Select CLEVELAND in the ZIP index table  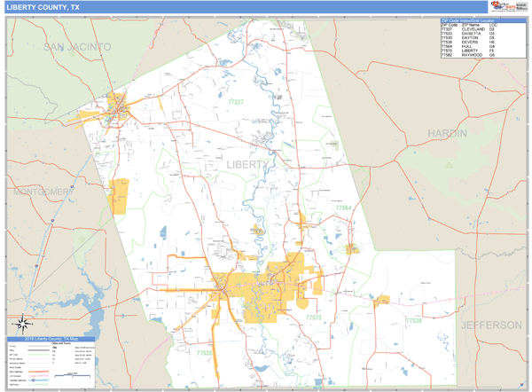[x=473, y=29]
